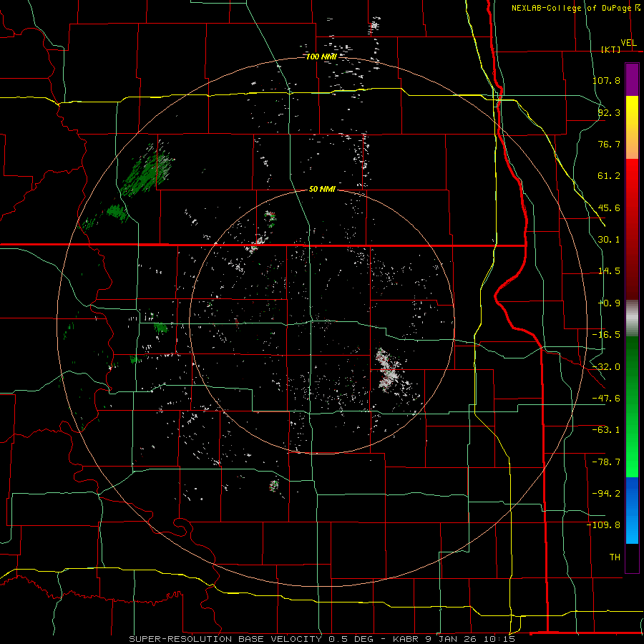Select the 92.3 scale value

coord(609,112)
